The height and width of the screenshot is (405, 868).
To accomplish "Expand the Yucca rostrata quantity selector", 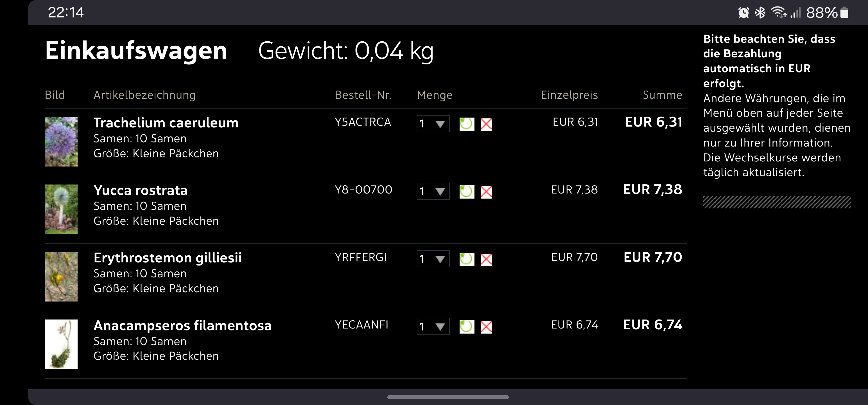I will tap(433, 192).
